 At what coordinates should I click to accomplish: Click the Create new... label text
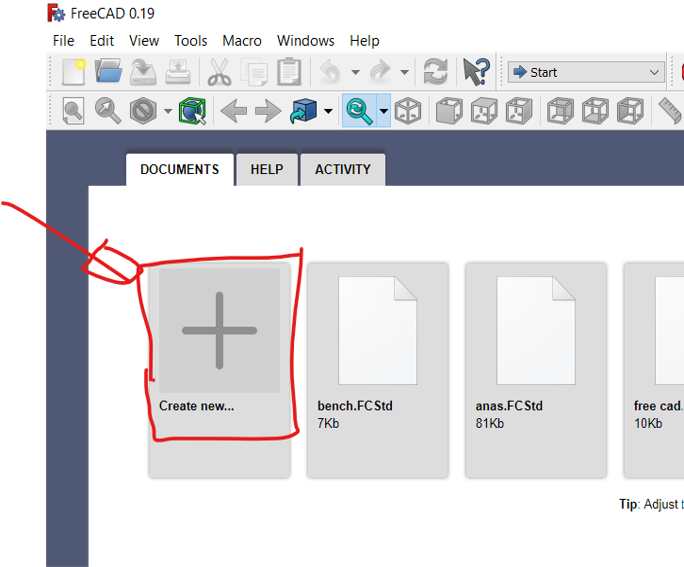coord(196,406)
